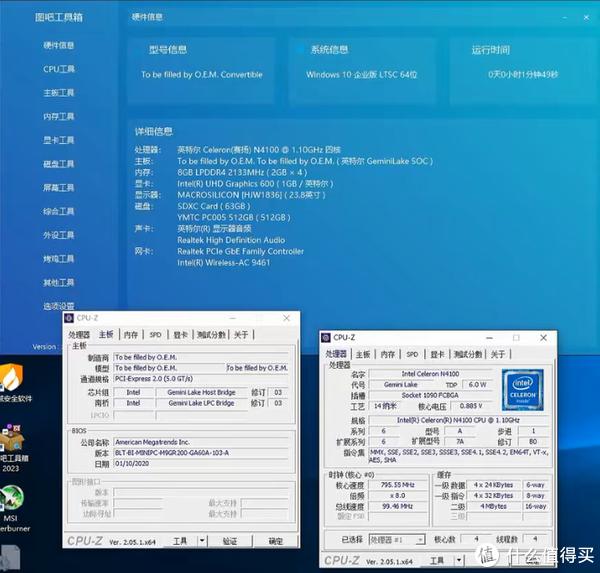The image size is (600, 573).
Task: Minimize the 图吧工具箱 window
Action: click(x=565, y=18)
